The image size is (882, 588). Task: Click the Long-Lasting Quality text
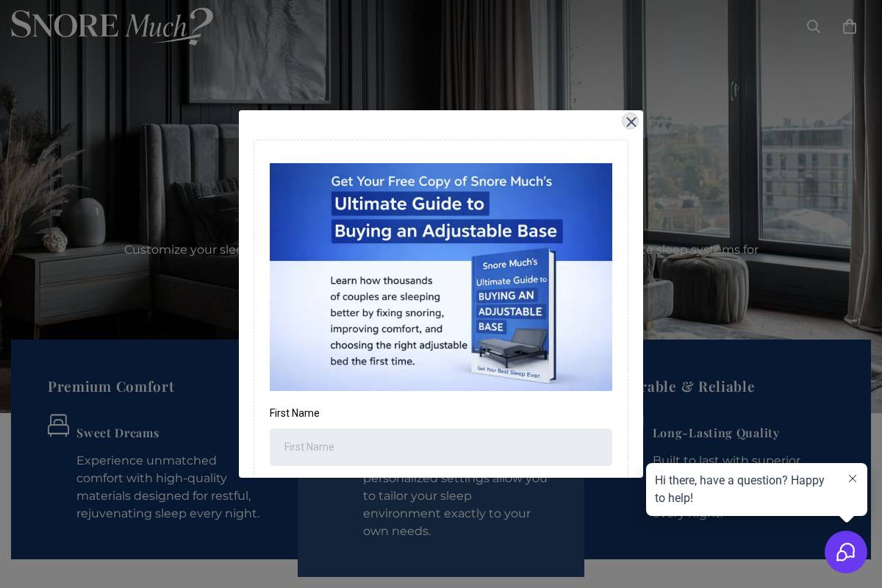click(716, 433)
